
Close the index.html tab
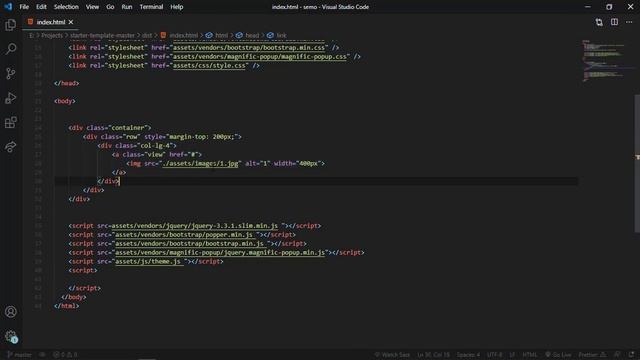pos(71,22)
